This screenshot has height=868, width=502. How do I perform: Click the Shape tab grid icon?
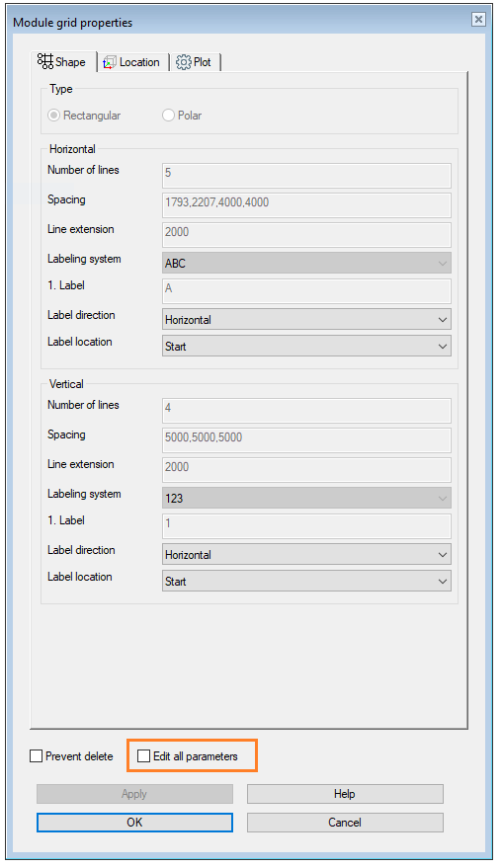45,61
